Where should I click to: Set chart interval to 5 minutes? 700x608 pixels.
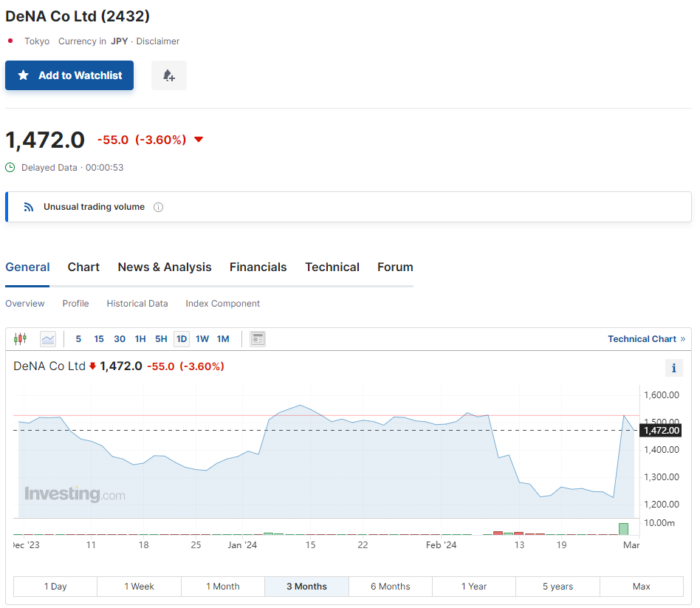(x=78, y=338)
